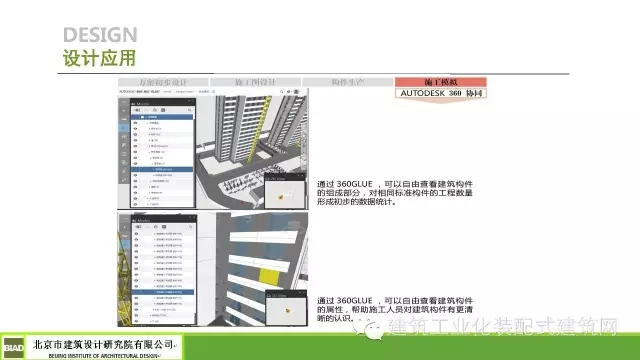Toggle the first eye icon in the upper Models tree
640x360 pixels.
click(x=136, y=122)
